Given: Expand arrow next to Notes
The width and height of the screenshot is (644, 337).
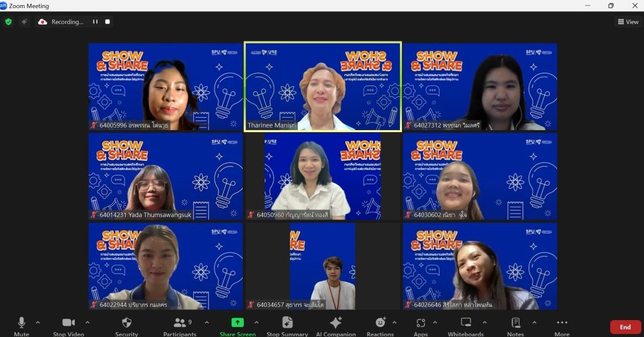Looking at the screenshot, I should tap(535, 323).
